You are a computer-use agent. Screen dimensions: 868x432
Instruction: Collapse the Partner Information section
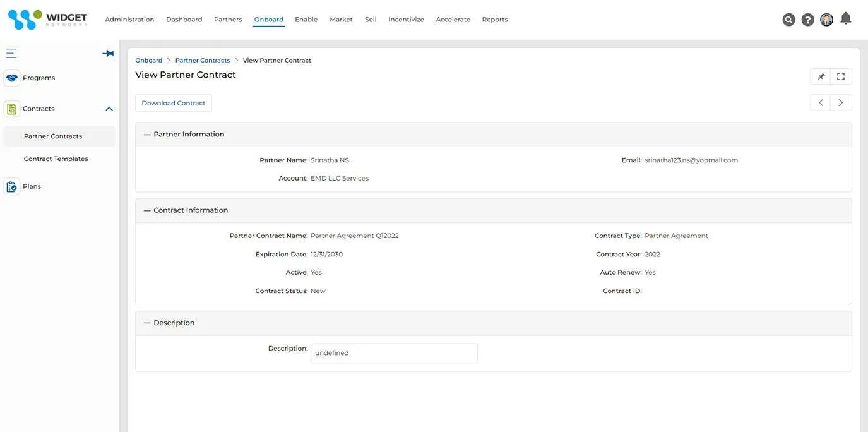pos(147,135)
